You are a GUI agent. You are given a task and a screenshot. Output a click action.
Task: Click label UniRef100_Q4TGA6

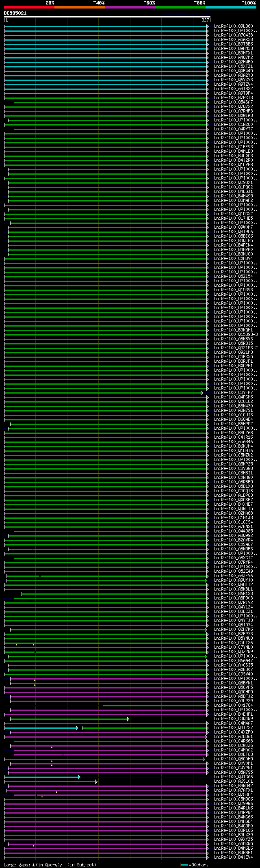click(233, 777)
